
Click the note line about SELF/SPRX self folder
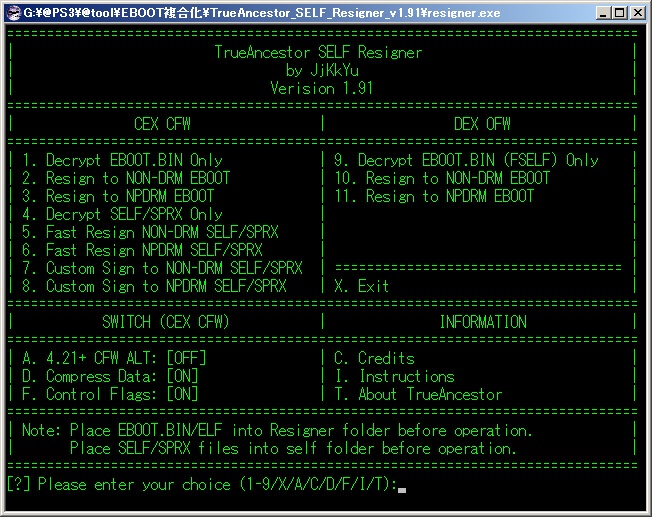[293, 448]
